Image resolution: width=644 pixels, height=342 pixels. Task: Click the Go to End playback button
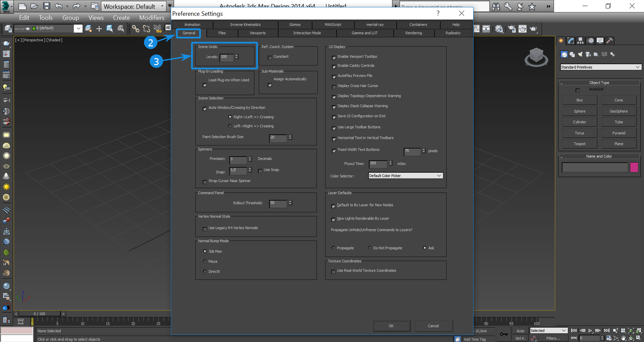(x=606, y=331)
